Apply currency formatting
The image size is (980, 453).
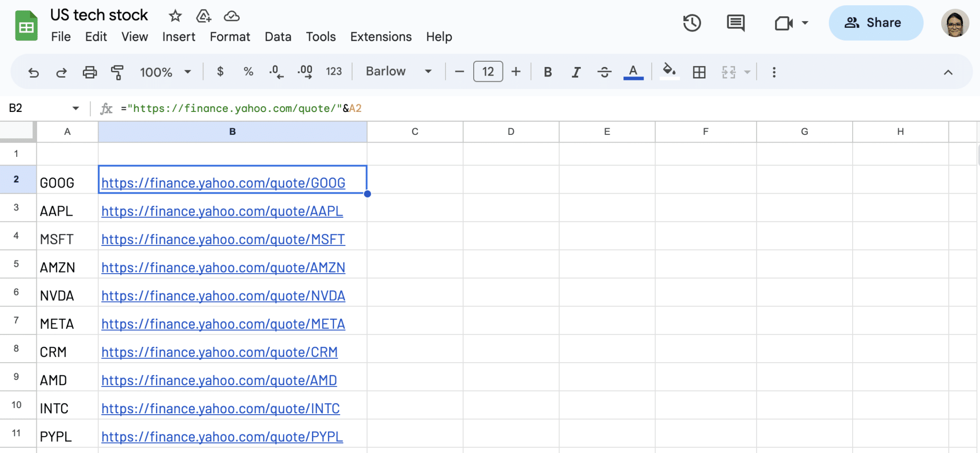coord(220,72)
